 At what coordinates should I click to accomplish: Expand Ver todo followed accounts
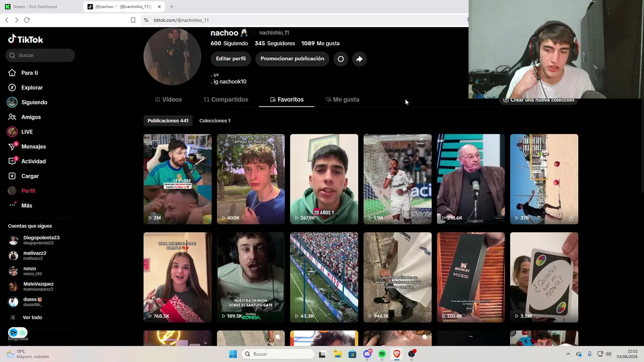[x=25, y=317]
